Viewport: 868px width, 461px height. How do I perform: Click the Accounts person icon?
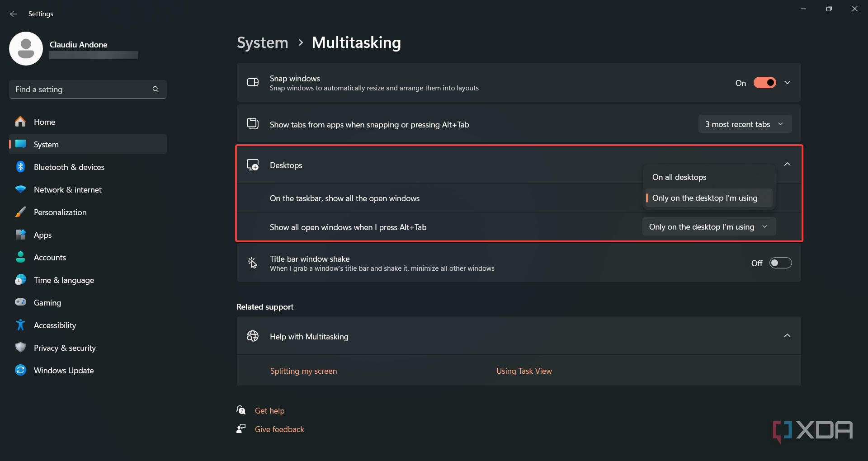tap(20, 257)
